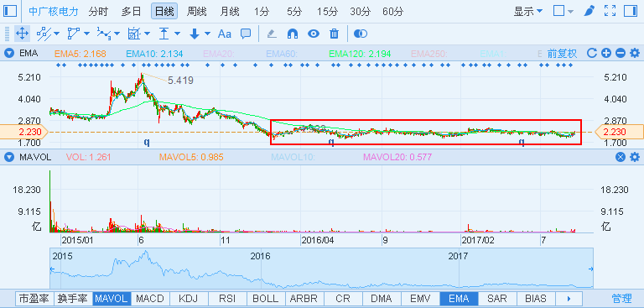
Task: Select the trend line drawing tool
Action: (43, 34)
